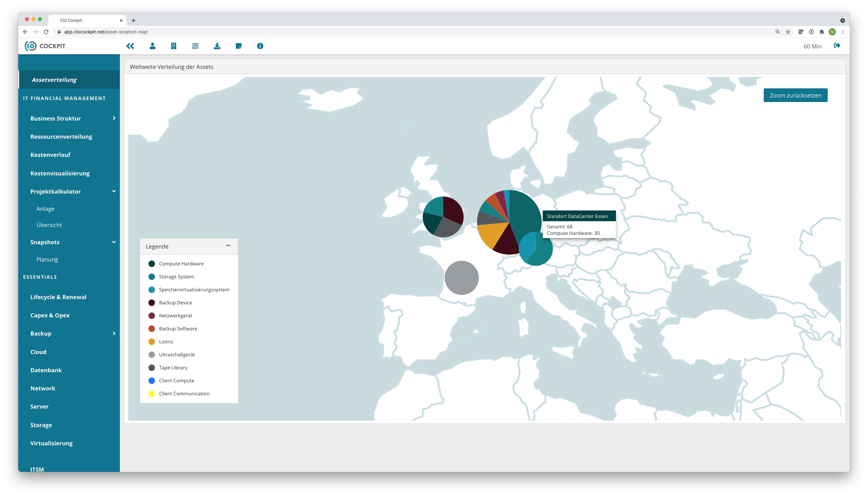Image resolution: width=868 pixels, height=496 pixels.
Task: Minimize the Legende panel
Action: coord(228,246)
